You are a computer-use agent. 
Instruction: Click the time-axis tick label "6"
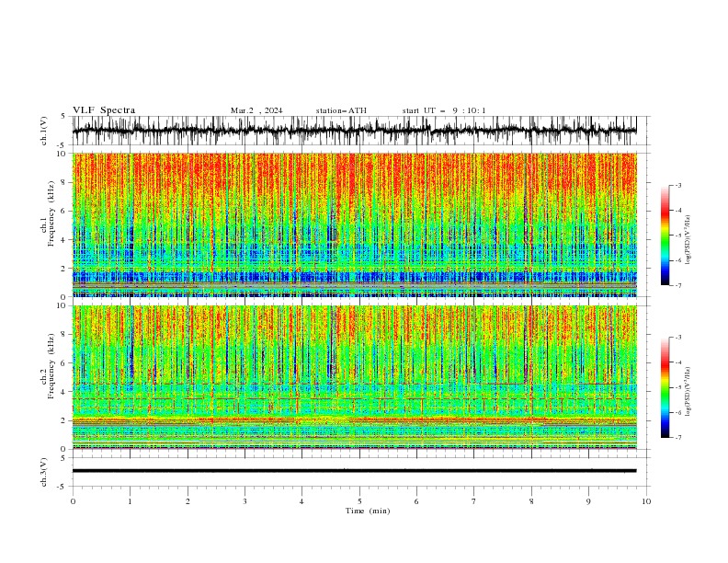click(x=416, y=501)
